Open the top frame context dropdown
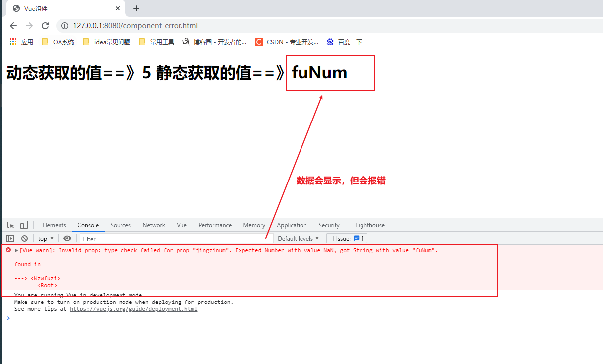The height and width of the screenshot is (364, 603). click(45, 238)
